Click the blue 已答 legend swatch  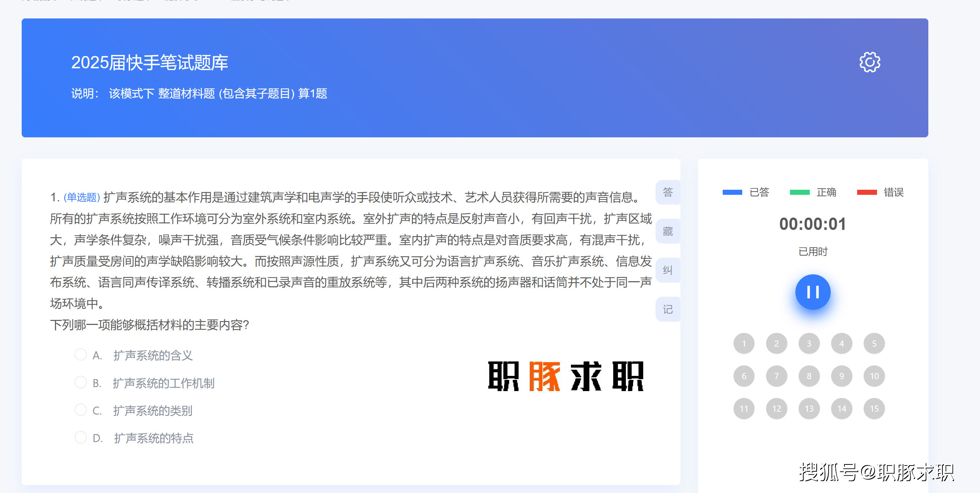pyautogui.click(x=732, y=193)
